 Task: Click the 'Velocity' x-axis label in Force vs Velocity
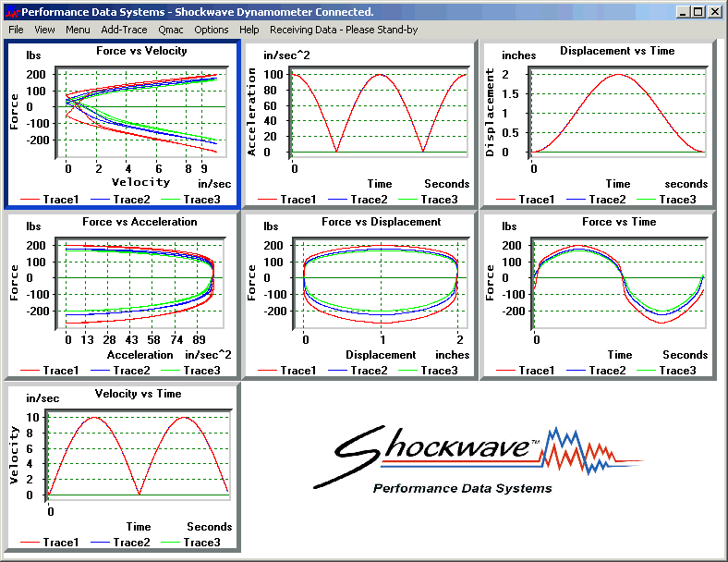click(141, 182)
